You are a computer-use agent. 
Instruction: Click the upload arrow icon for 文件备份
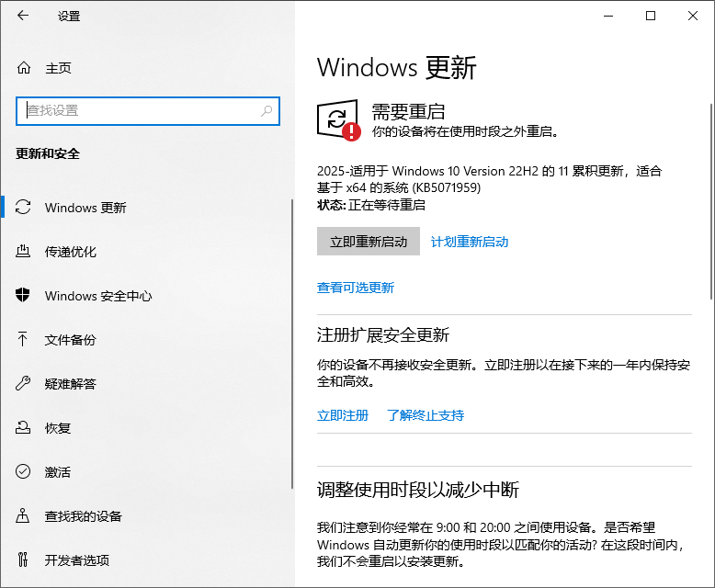(22, 339)
